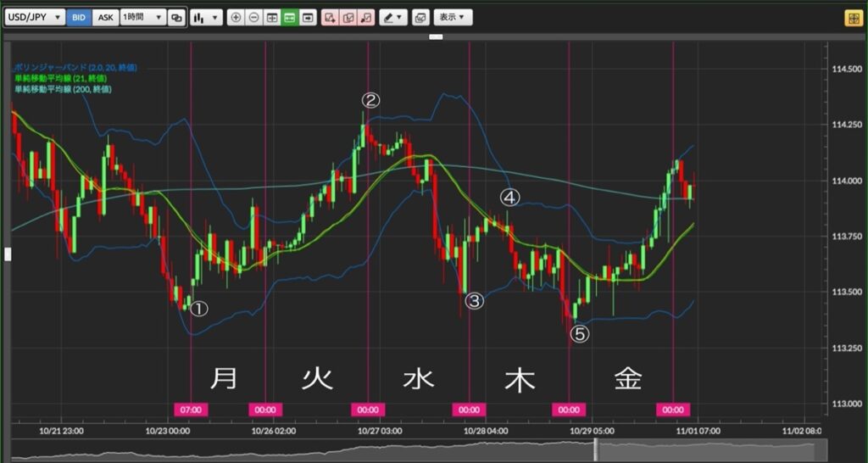Image resolution: width=868 pixels, height=463 pixels.
Task: Toggle the green fit-width chart icon
Action: click(290, 18)
